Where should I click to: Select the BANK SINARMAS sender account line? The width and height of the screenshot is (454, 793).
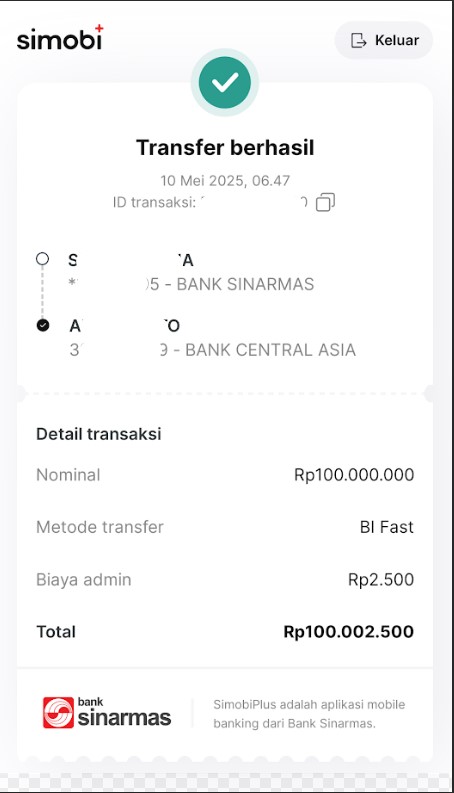[191, 284]
